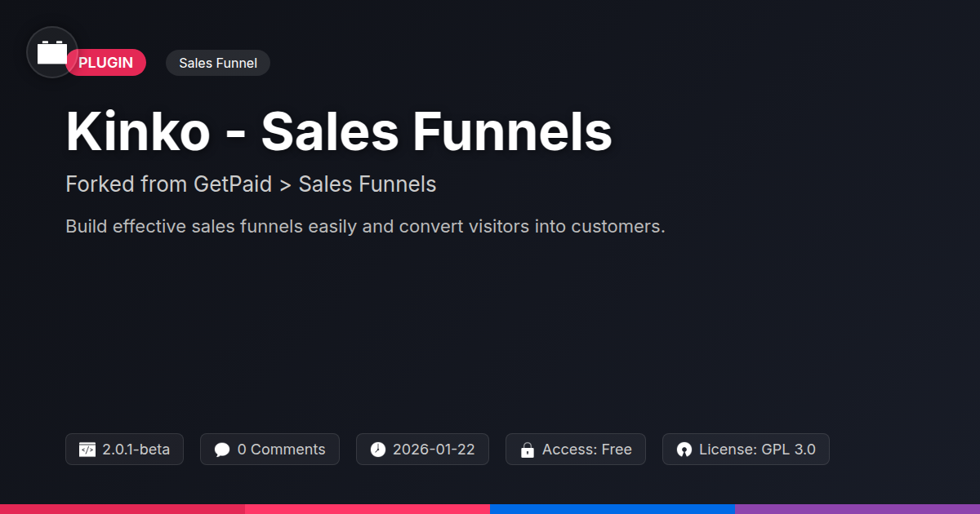Click the License: GPL 3.0 text
The width and height of the screenshot is (980, 514).
point(757,450)
